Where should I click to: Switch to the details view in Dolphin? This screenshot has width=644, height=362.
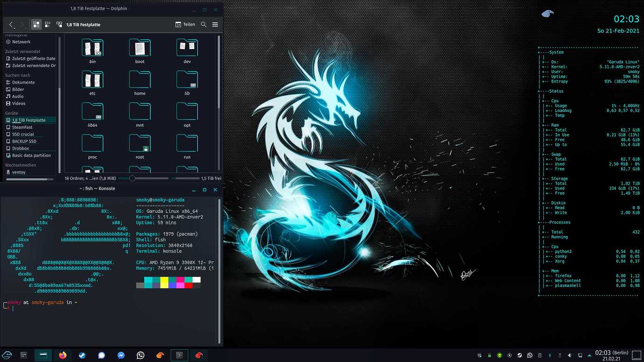[x=47, y=24]
